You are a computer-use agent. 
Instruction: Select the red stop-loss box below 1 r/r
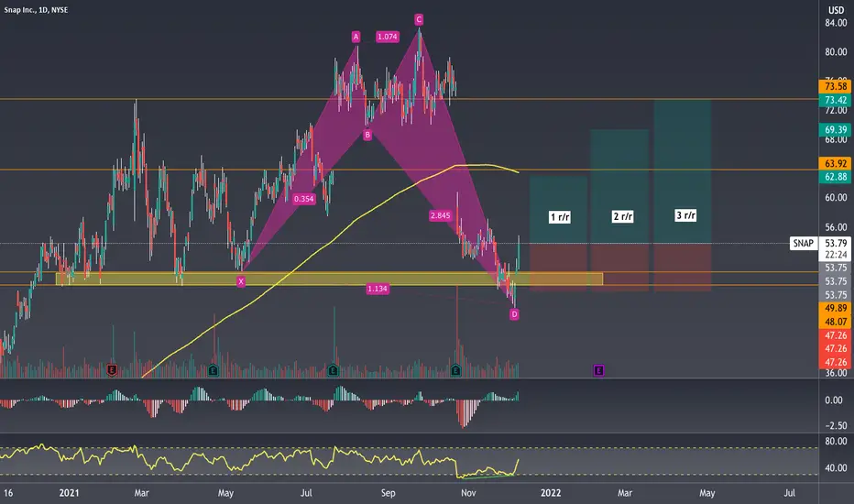tap(558, 267)
